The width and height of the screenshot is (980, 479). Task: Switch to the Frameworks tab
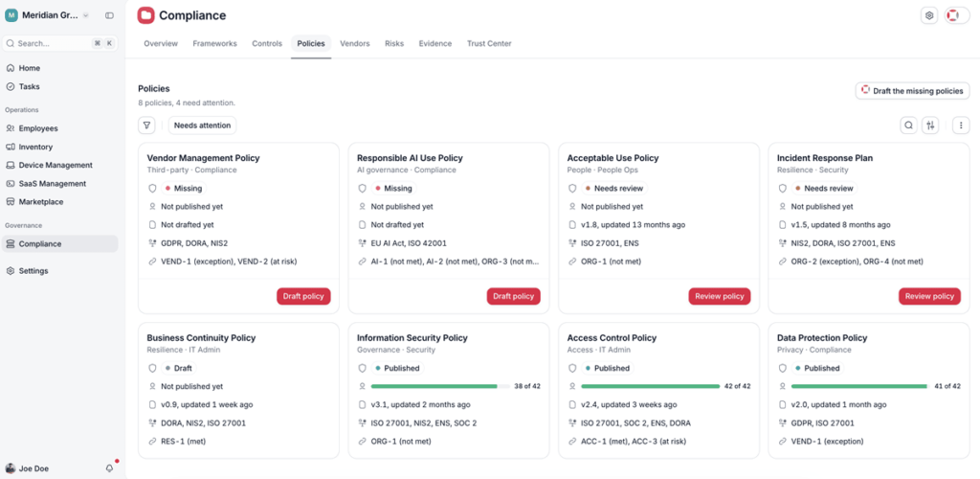click(x=214, y=44)
